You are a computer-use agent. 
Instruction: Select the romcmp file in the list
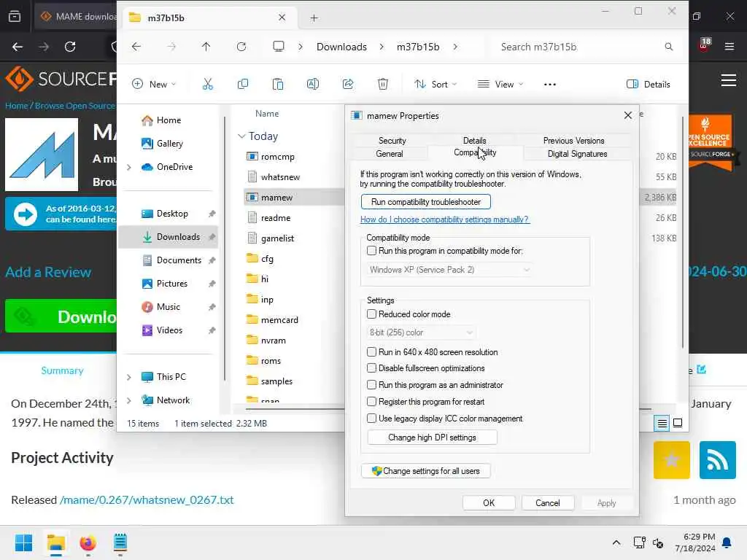click(277, 157)
